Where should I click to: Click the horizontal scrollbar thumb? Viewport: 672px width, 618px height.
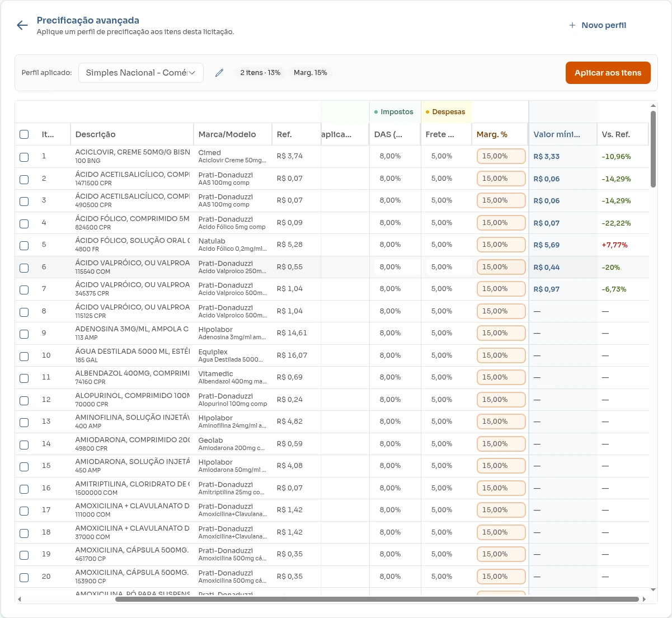377,599
